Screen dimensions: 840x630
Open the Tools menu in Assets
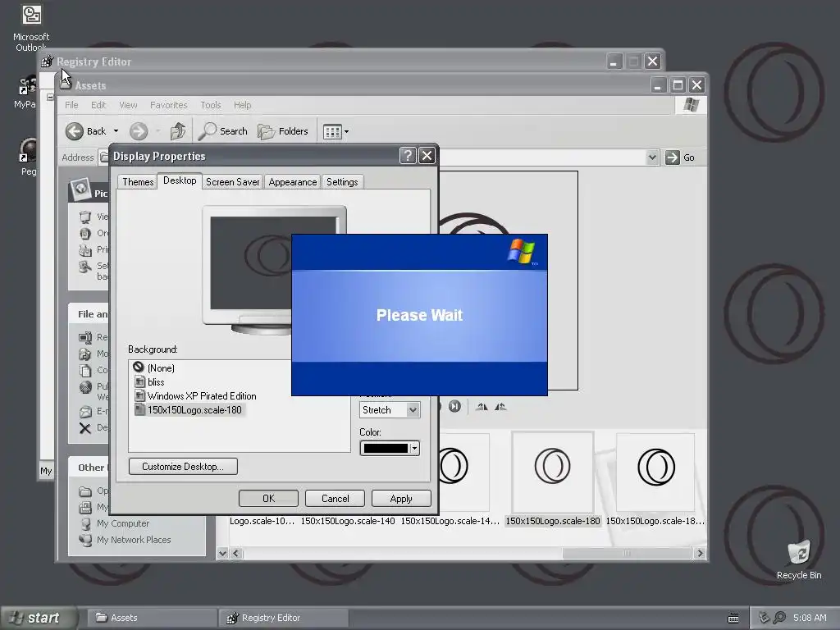[211, 105]
